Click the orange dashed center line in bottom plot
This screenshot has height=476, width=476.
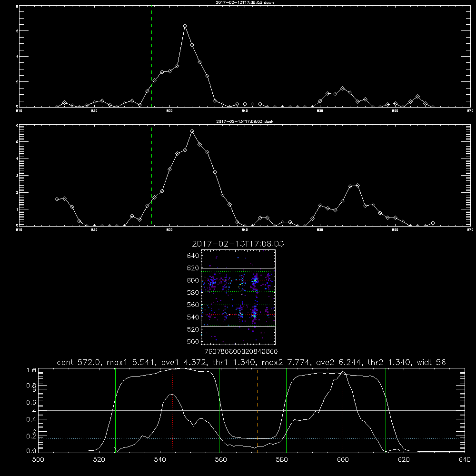258,410
